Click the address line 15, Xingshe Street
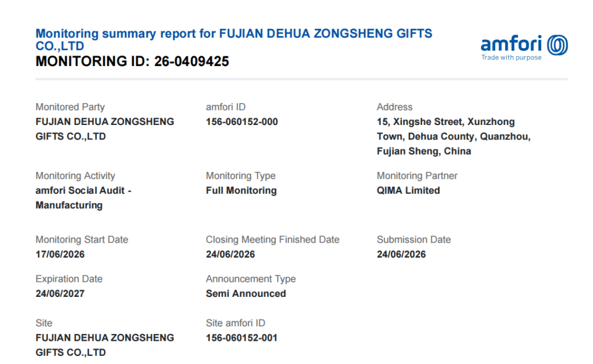The image size is (593, 364). click(x=445, y=122)
